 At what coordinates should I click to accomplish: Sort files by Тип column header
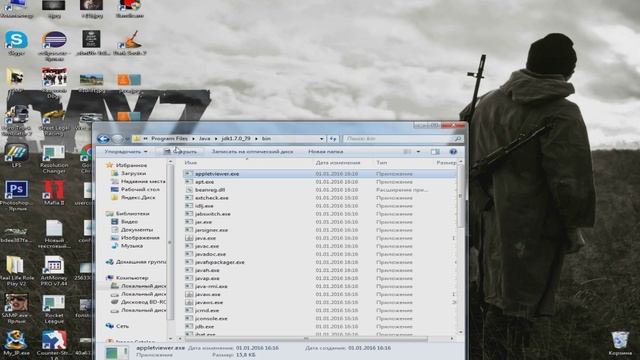[381, 162]
